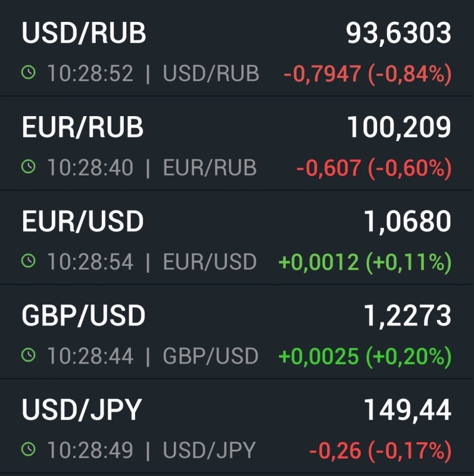Click the EUR/RUB price 100,209
Viewport: 474px width, 476px height.
pos(399,127)
